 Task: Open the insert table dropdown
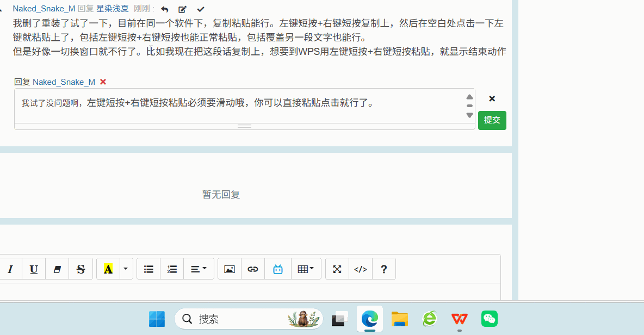pos(306,269)
